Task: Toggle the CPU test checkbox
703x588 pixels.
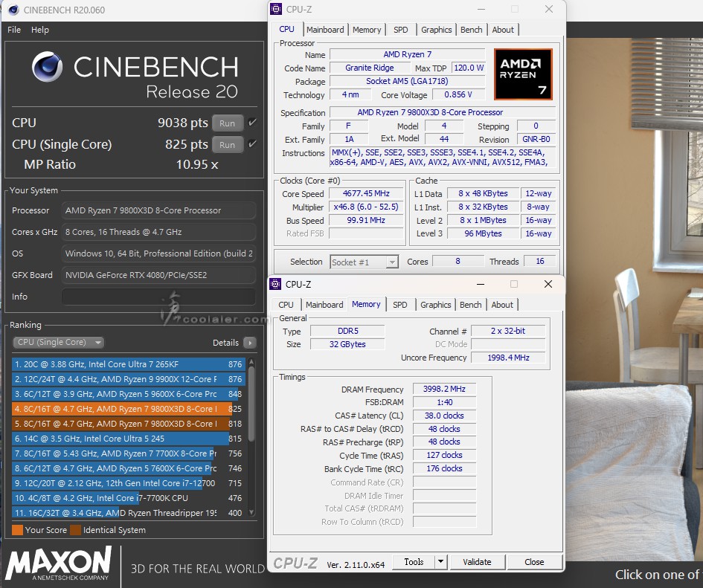Action: click(x=252, y=122)
